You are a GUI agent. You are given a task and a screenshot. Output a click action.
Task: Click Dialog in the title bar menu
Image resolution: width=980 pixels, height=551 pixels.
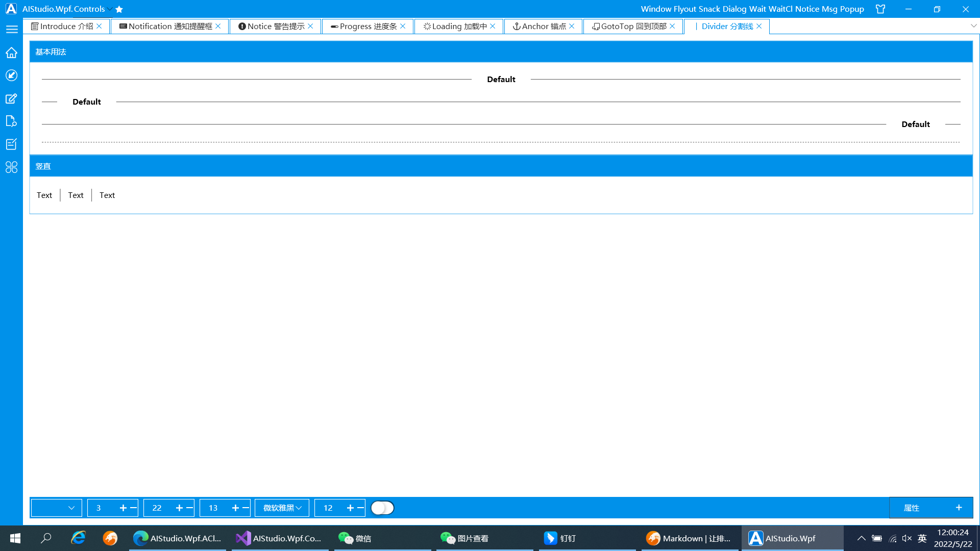point(734,9)
